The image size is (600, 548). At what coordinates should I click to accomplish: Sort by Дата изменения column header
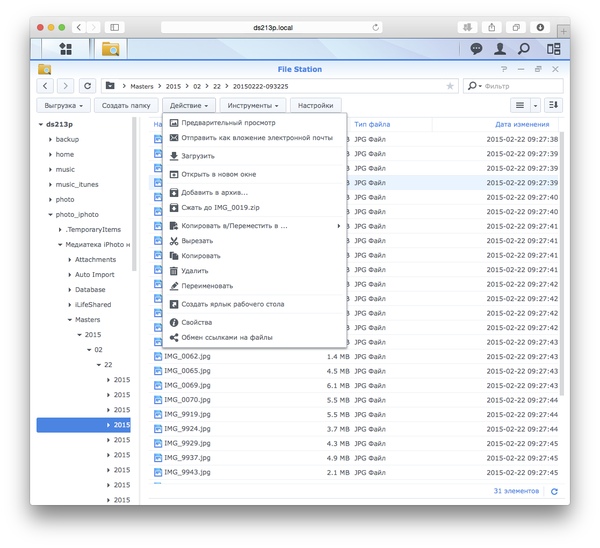pyautogui.click(x=522, y=124)
